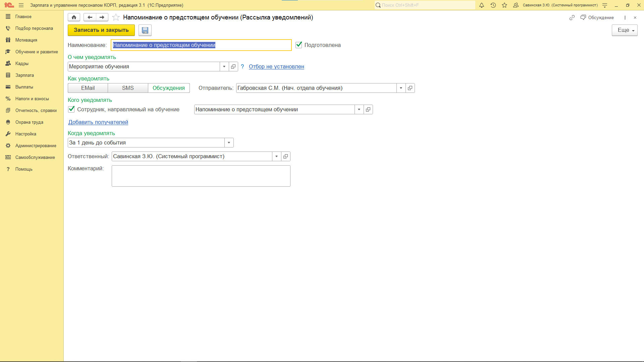This screenshot has width=644, height=362.
Task: Expand the Когда уведомлять dropdown
Action: [229, 142]
